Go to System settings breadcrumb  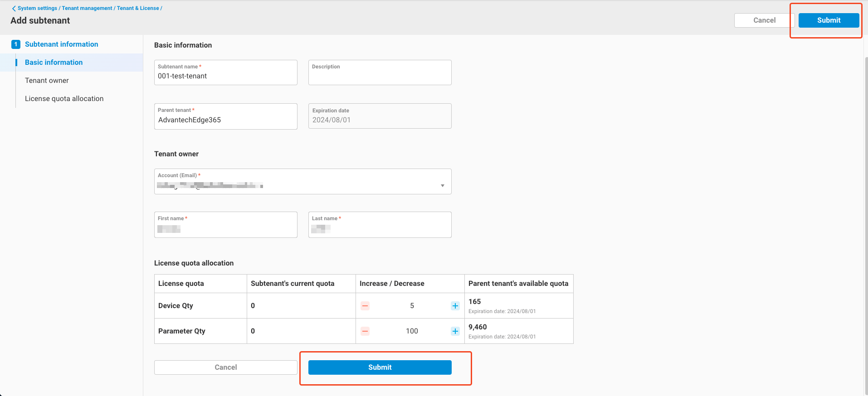37,8
